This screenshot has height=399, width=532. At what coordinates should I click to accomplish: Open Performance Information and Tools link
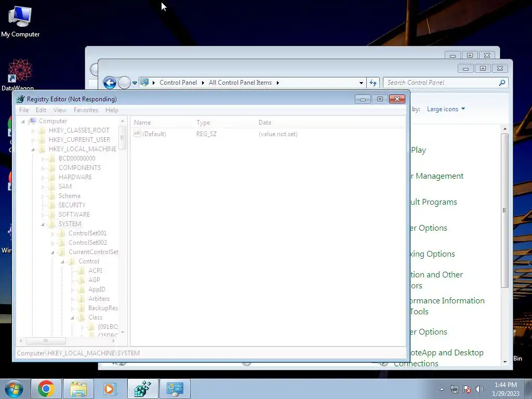coord(447,306)
